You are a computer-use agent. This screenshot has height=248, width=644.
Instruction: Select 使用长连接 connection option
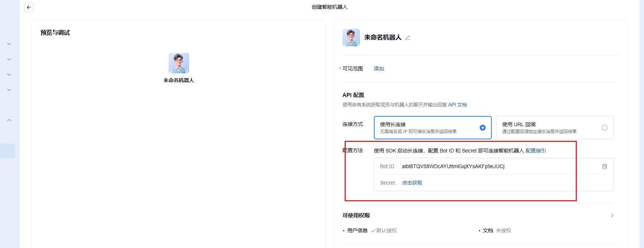(433, 128)
